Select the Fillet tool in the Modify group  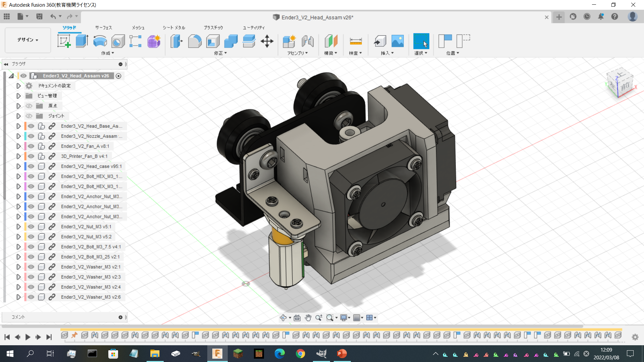click(195, 41)
